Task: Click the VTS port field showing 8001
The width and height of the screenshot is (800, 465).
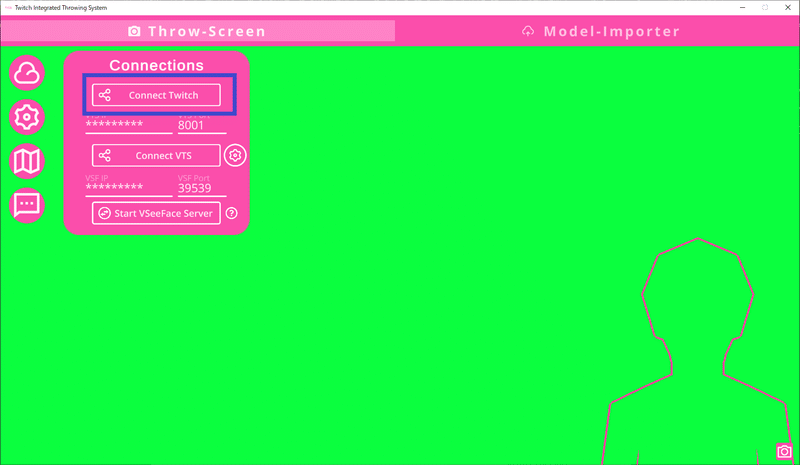Action: (x=202, y=126)
